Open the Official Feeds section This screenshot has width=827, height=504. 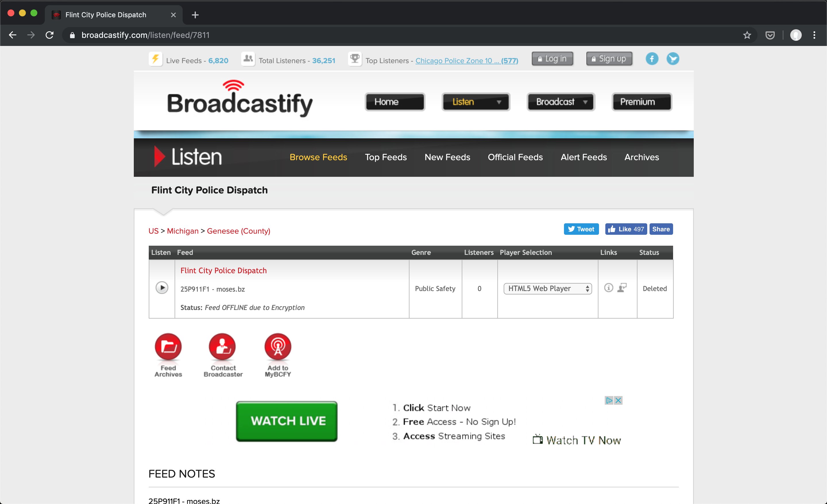(515, 157)
